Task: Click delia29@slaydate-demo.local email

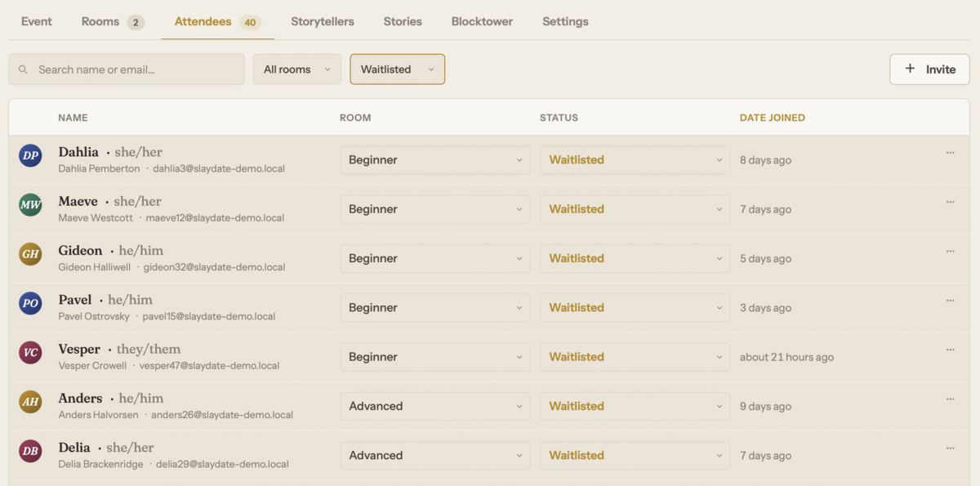Action: point(222,464)
